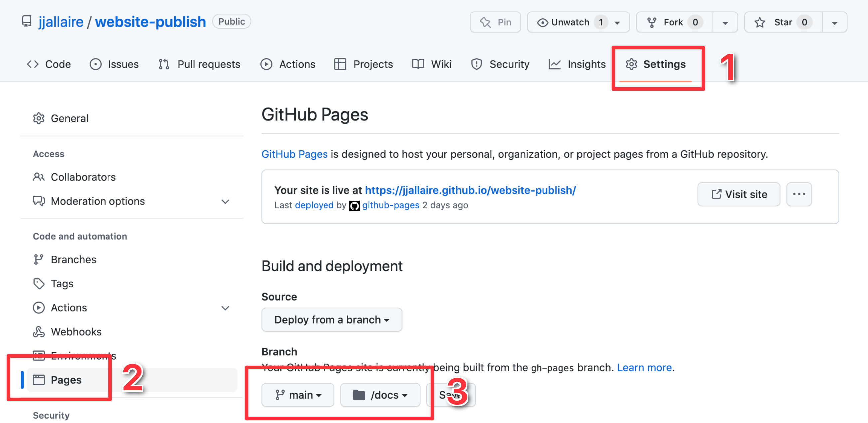The width and height of the screenshot is (868, 423).
Task: Click the Visit site button
Action: point(738,194)
